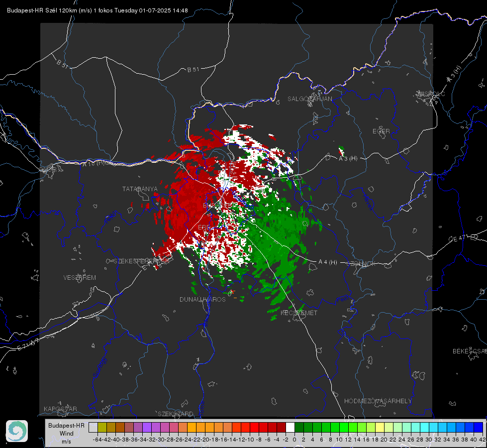Click the "B 51" road label at top center
487x448 pixels.
(x=193, y=70)
